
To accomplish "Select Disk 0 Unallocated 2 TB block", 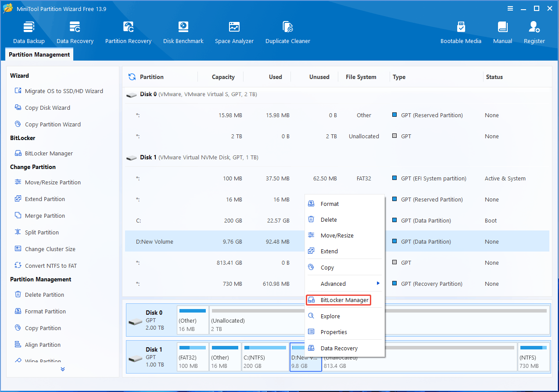I will click(x=379, y=320).
